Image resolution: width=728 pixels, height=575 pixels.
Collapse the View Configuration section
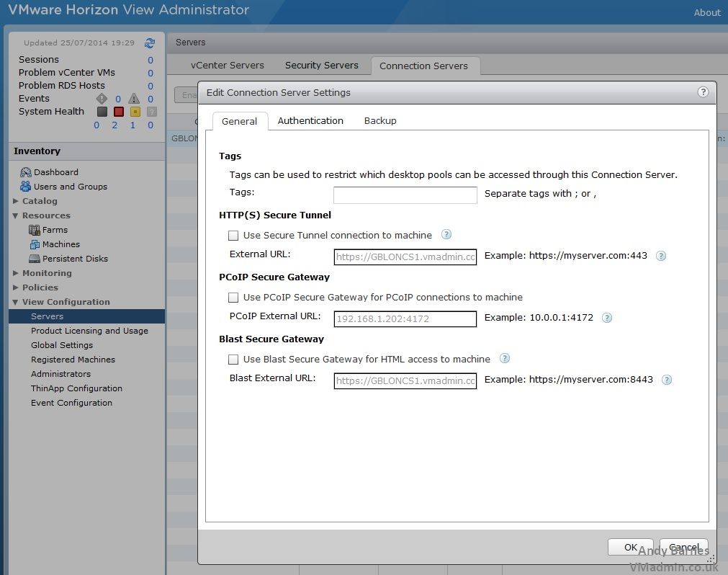coord(15,302)
